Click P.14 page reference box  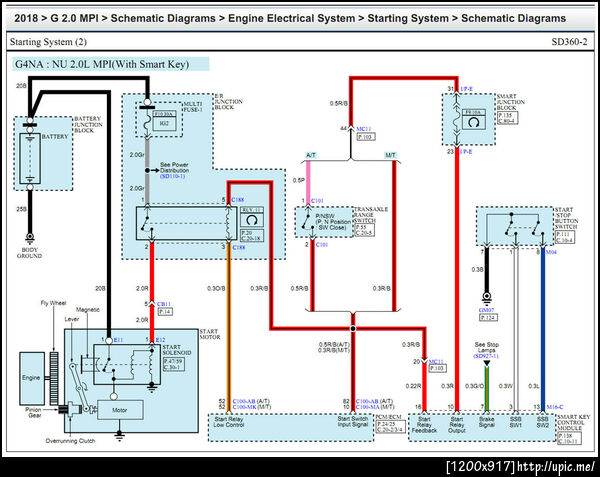tap(165, 312)
